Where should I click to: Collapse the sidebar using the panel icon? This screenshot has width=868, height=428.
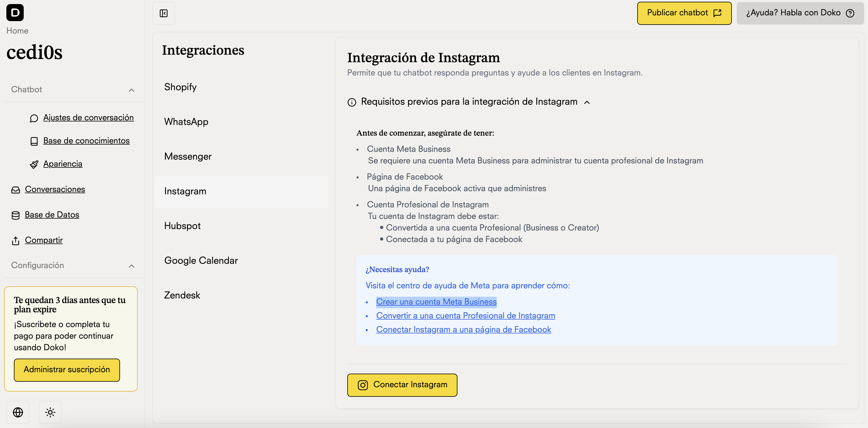click(x=164, y=14)
